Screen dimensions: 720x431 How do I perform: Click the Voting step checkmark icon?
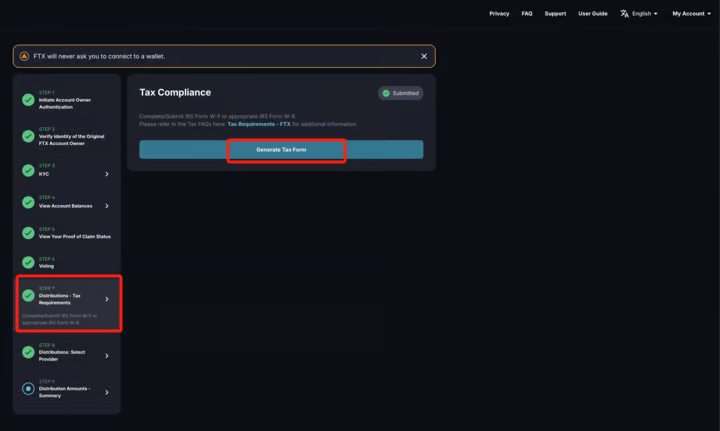click(x=28, y=264)
